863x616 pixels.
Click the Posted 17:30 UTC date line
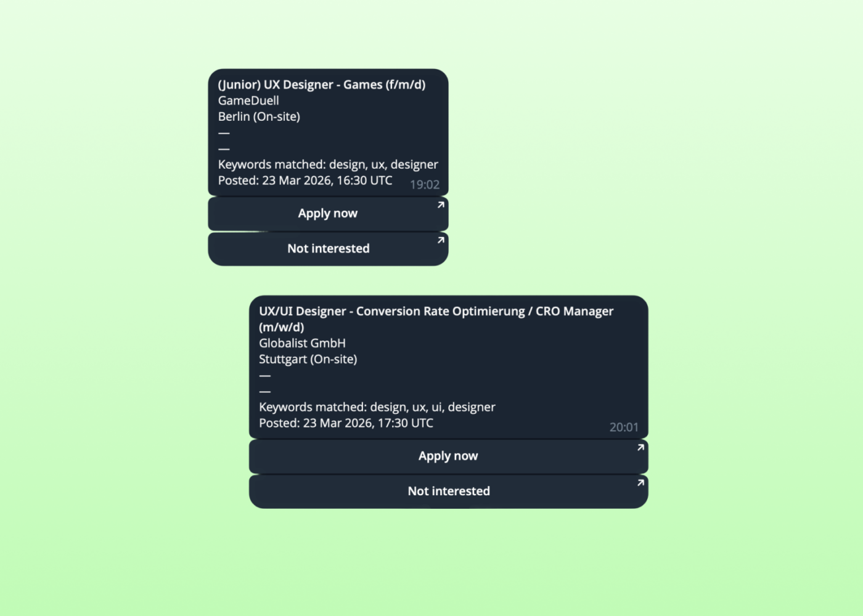point(346,424)
